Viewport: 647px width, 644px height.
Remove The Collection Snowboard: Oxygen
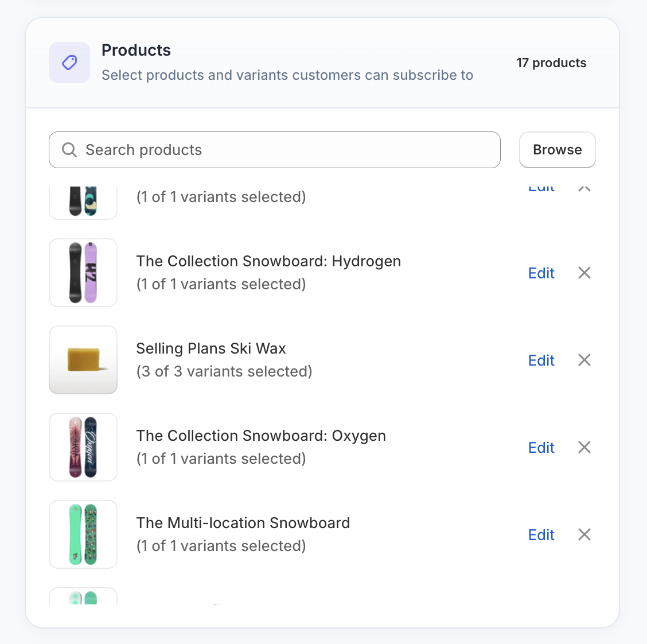coord(584,447)
